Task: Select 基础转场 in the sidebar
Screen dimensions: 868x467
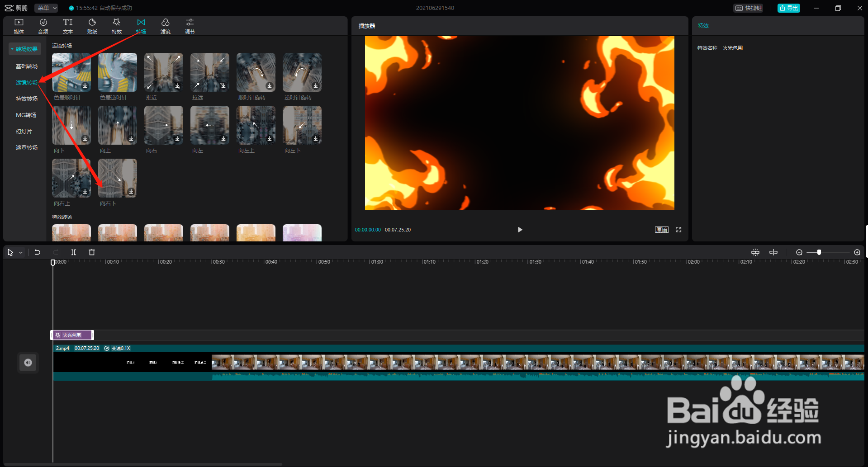Action: (27, 66)
